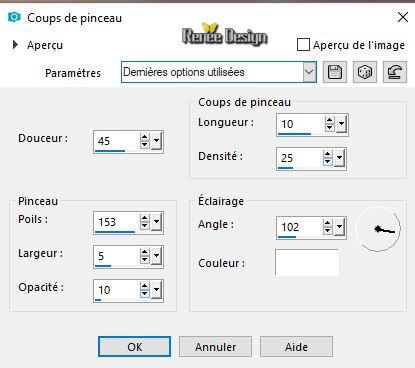Click the reset to default arrow icon
415x368 pixels.
[x=395, y=72]
